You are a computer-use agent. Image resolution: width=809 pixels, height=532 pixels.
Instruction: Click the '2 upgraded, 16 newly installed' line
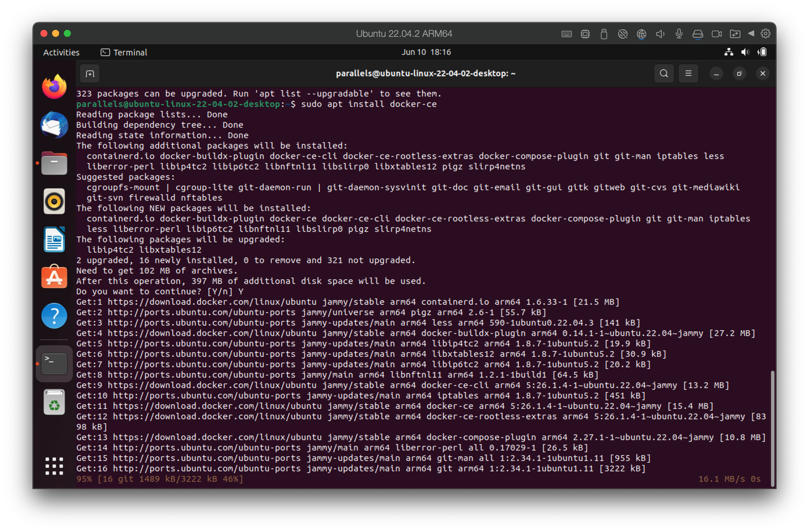point(246,260)
